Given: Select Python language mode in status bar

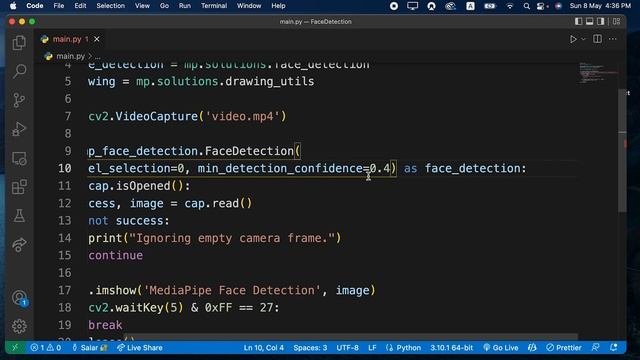Looking at the screenshot, I should (409, 348).
